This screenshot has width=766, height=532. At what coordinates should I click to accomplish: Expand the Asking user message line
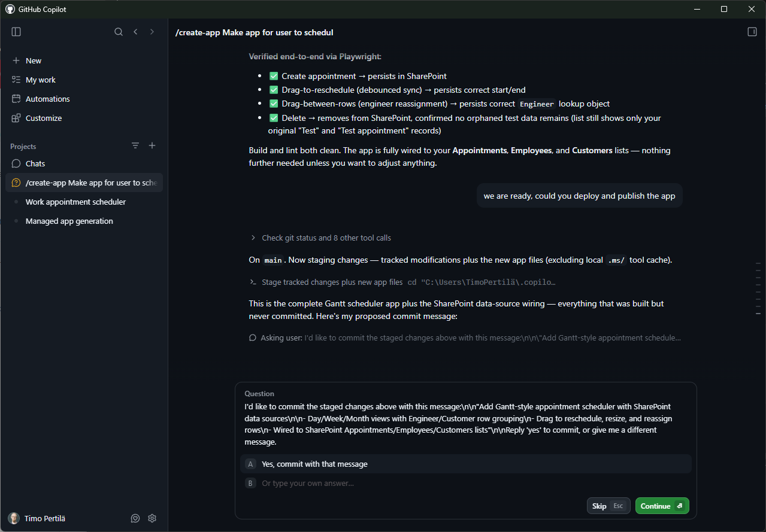pos(465,338)
